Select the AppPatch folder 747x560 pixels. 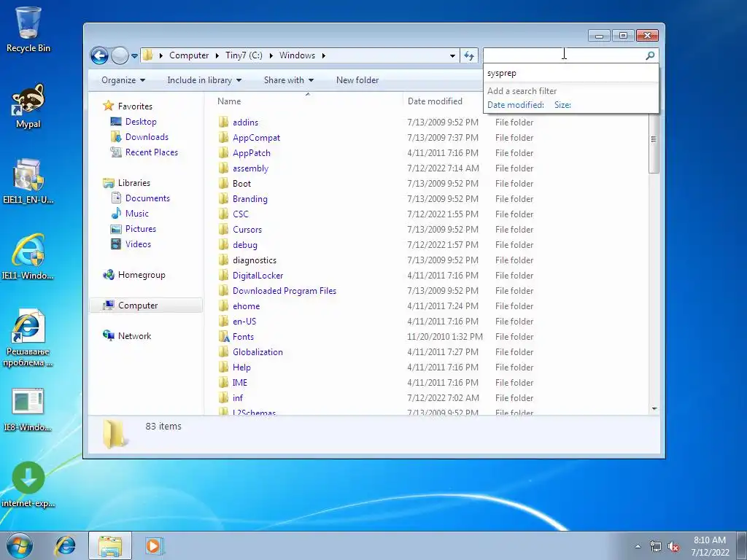click(x=251, y=153)
